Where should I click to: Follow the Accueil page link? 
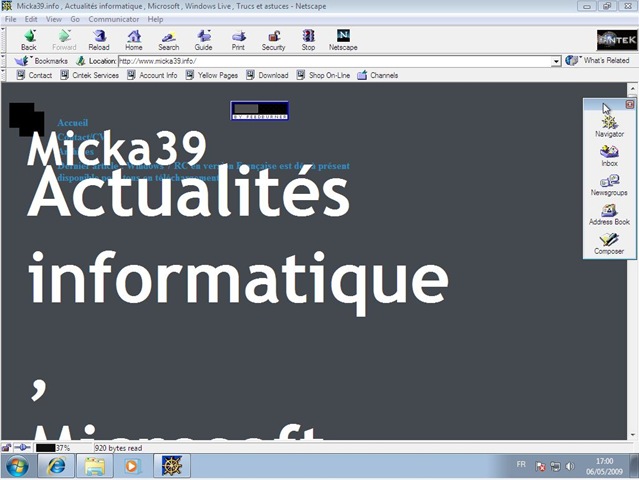73,123
